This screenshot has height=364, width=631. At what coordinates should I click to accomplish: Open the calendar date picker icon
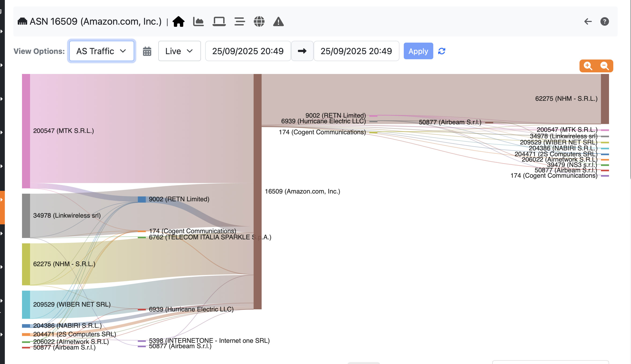coord(147,51)
